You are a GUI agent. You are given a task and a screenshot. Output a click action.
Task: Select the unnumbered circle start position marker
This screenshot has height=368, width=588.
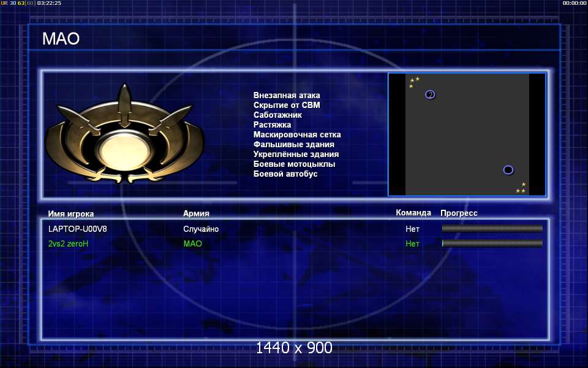[x=508, y=170]
